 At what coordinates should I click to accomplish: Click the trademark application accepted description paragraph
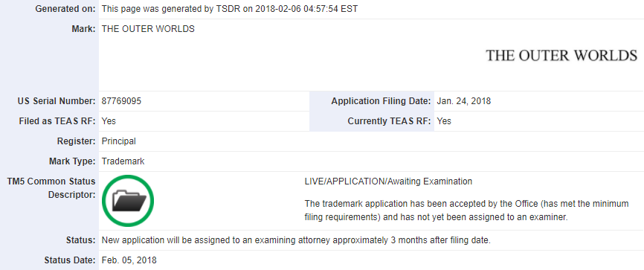click(x=466, y=210)
